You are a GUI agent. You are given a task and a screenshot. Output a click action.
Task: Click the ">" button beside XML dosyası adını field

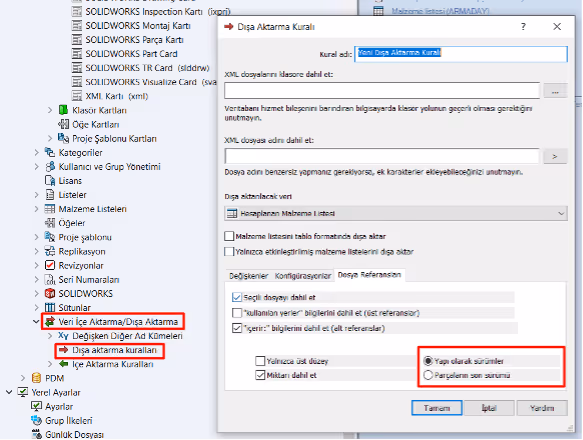(x=555, y=156)
